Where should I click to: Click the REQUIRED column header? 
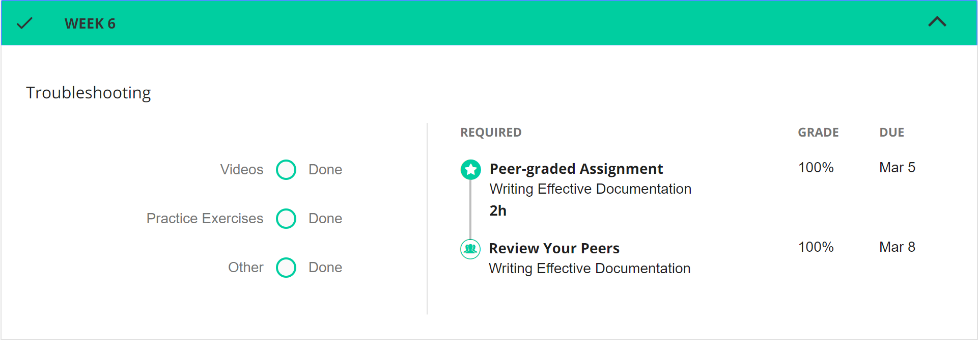point(491,133)
